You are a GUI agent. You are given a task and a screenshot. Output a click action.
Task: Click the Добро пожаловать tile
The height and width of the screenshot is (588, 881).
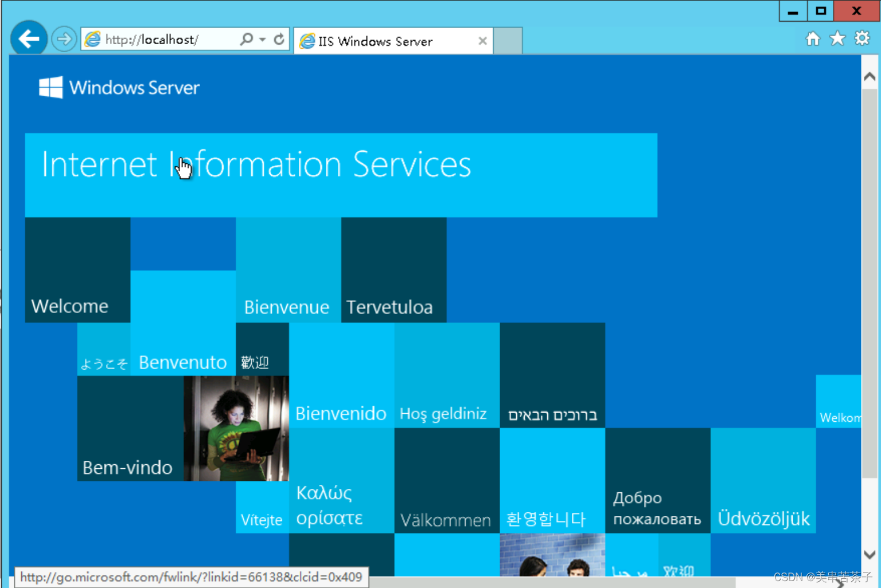658,481
